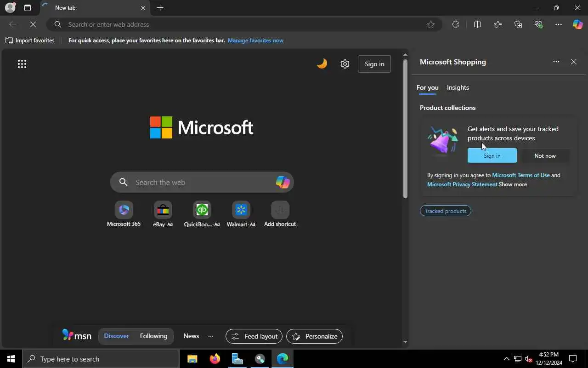Open the eBay shortcut

pyautogui.click(x=163, y=214)
